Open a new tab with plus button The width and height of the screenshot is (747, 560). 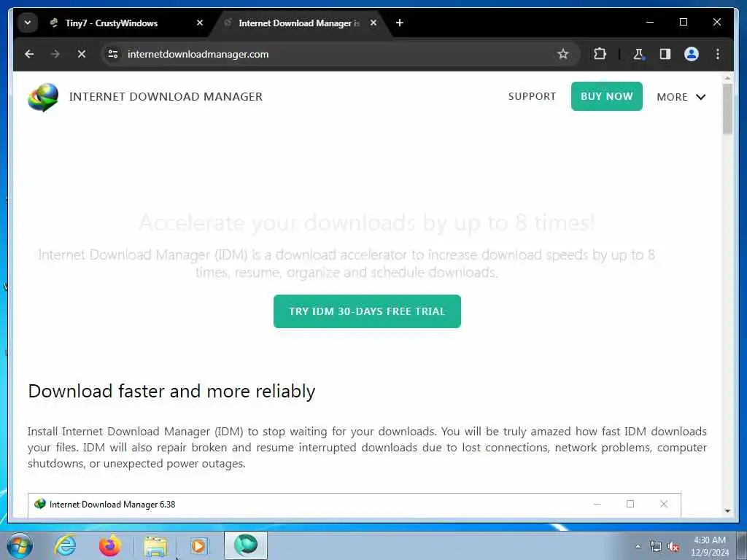pos(400,23)
